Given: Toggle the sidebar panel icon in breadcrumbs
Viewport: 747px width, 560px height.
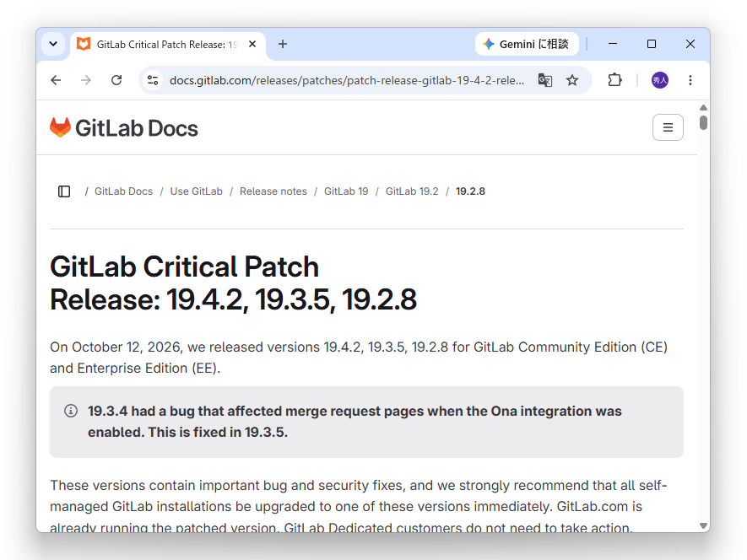Looking at the screenshot, I should click(x=64, y=191).
